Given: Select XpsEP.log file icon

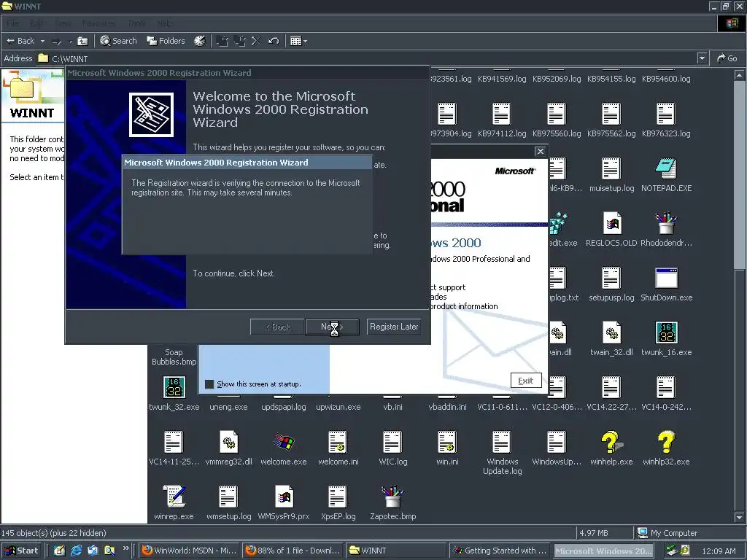Looking at the screenshot, I should click(x=338, y=497).
